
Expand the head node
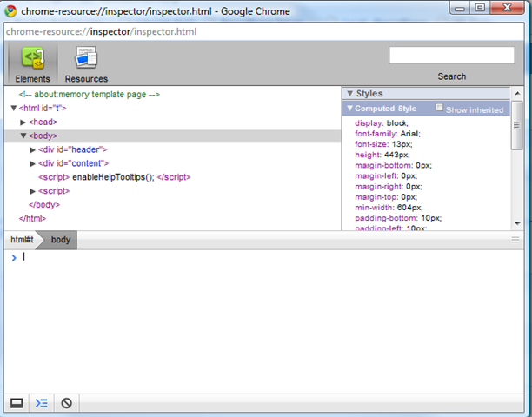pos(23,122)
